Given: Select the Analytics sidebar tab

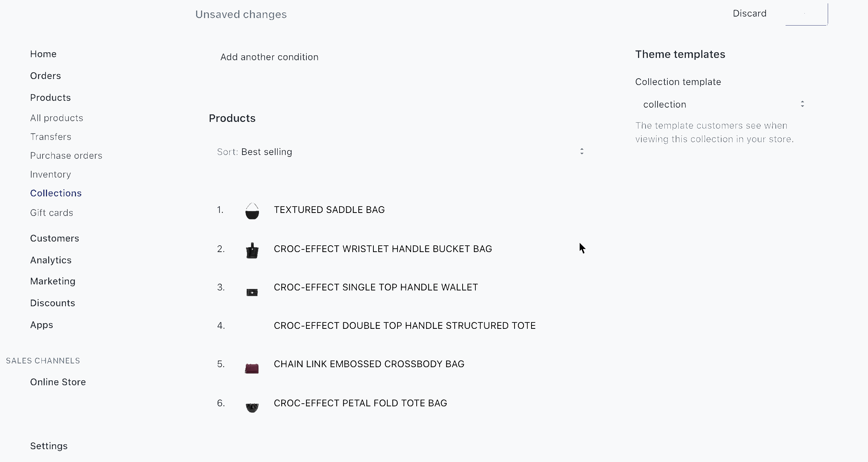Looking at the screenshot, I should click(x=50, y=260).
